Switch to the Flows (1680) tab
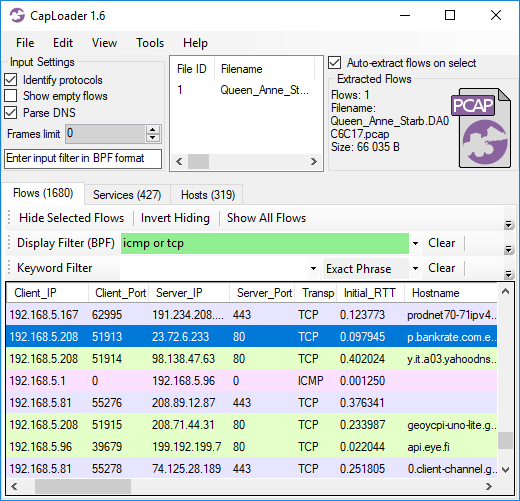The image size is (520, 501). pyautogui.click(x=43, y=193)
